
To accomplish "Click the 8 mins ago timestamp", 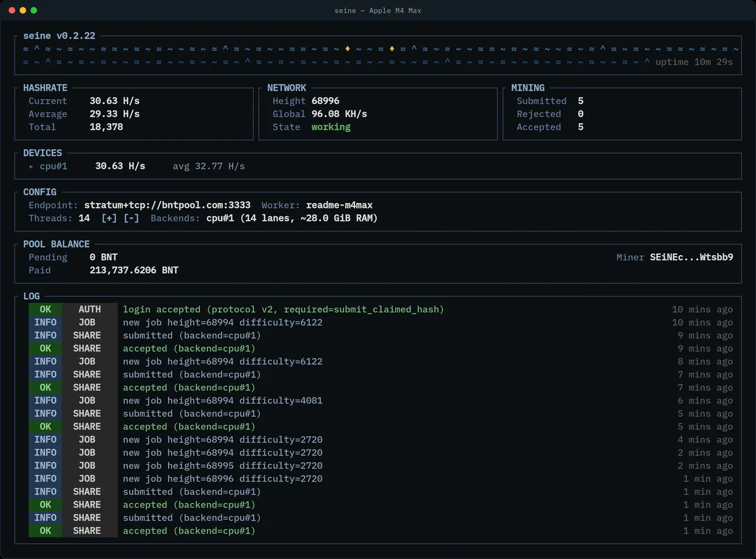I will 705,362.
